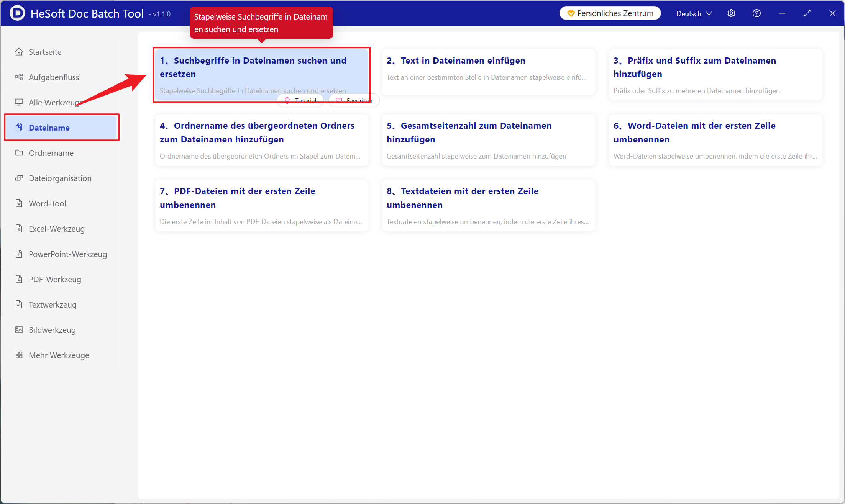This screenshot has height=504, width=845.
Task: Click description 'Präfix oder Suffix zu mehreren Dateinamen hinzufügen'
Action: point(696,91)
